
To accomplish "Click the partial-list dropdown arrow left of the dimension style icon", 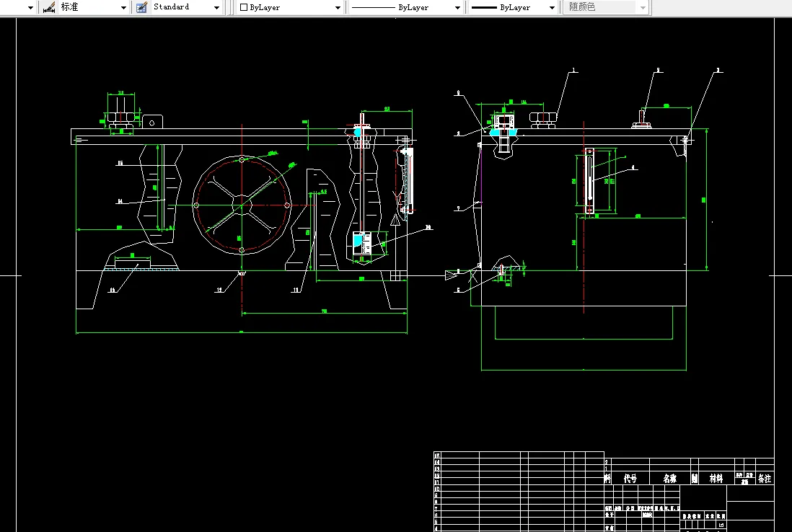I will pos(30,8).
